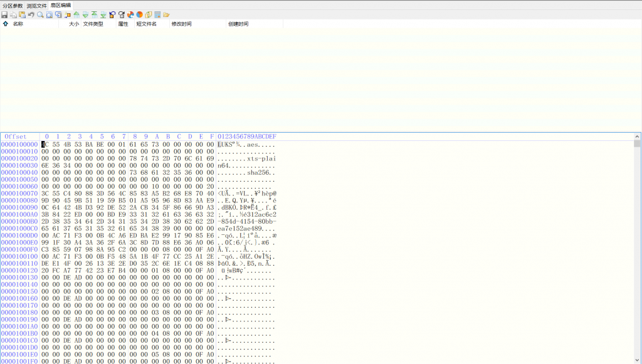Click the Copy icon in the toolbar
Image resolution: width=642 pixels, height=364 pixels.
click(x=14, y=15)
